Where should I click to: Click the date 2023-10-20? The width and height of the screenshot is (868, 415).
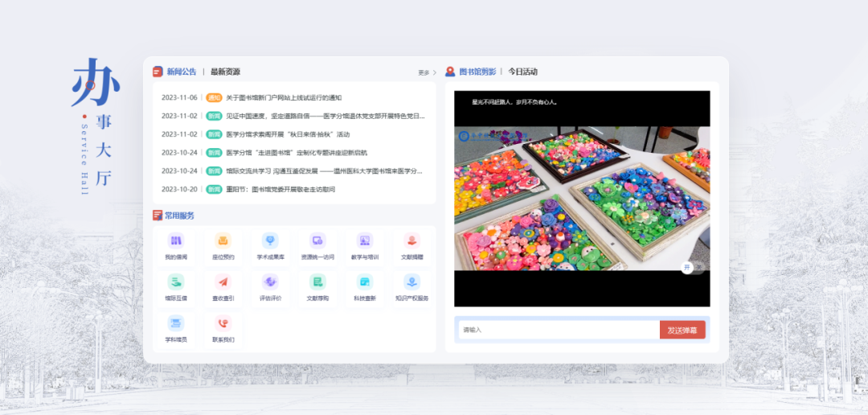[179, 189]
